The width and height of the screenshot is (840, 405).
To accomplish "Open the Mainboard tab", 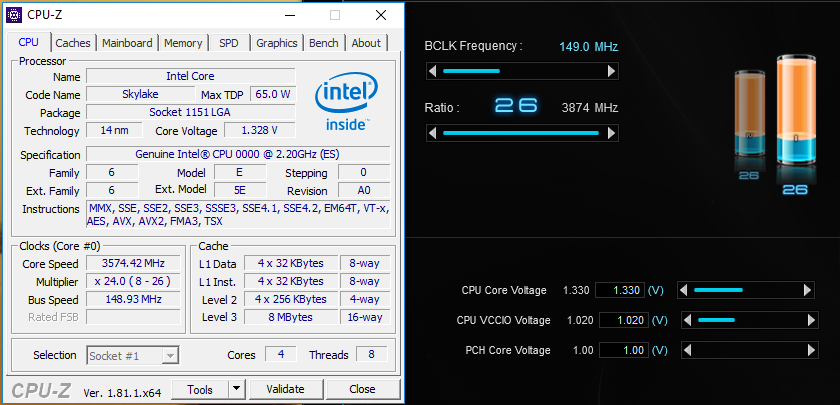I will coord(127,43).
